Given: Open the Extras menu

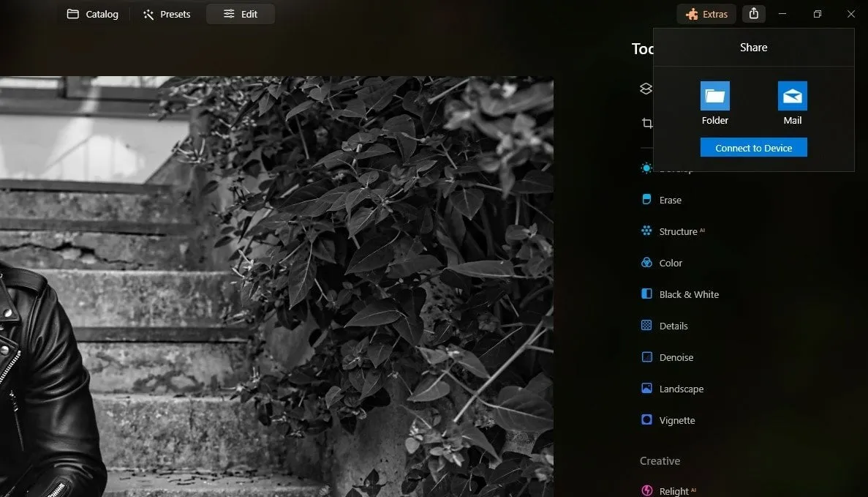Looking at the screenshot, I should pos(706,14).
